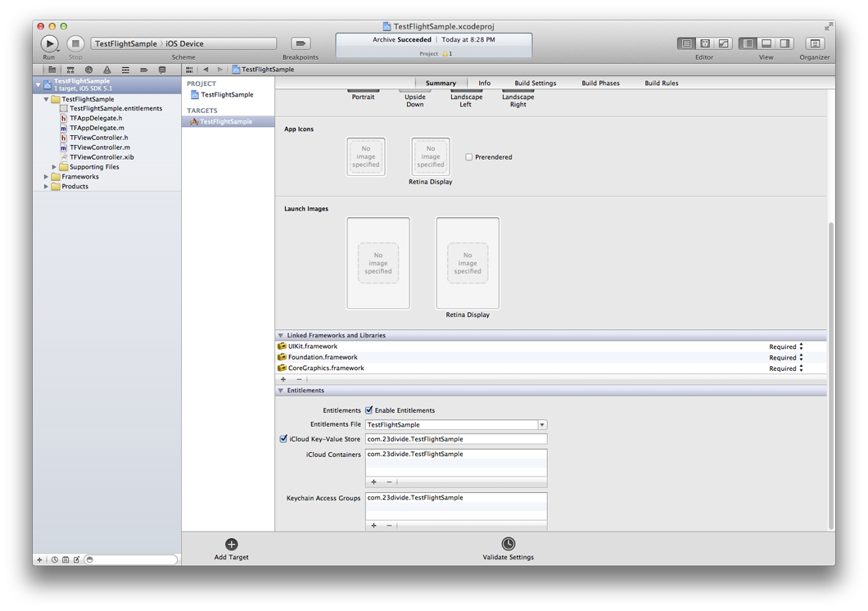Remove a Keychain Access Group

(x=389, y=525)
